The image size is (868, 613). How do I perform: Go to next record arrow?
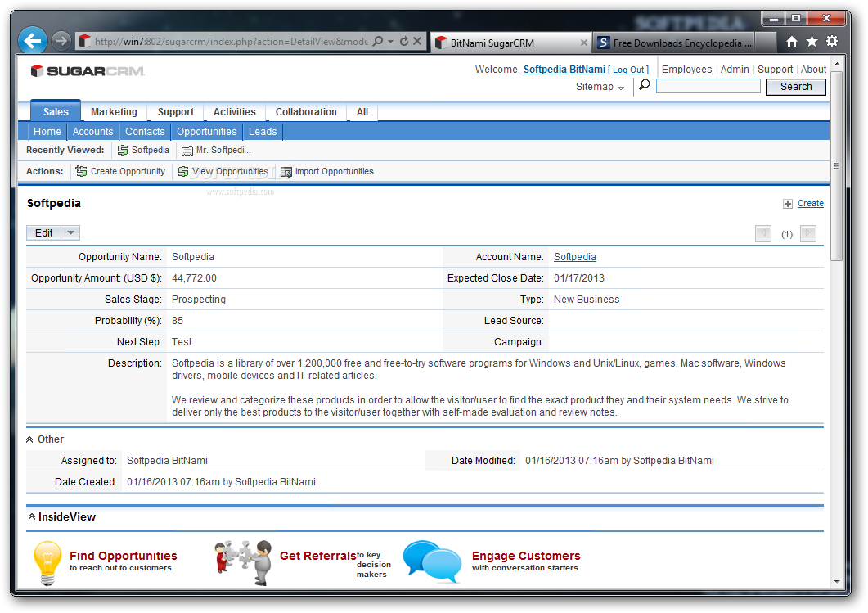pos(808,234)
